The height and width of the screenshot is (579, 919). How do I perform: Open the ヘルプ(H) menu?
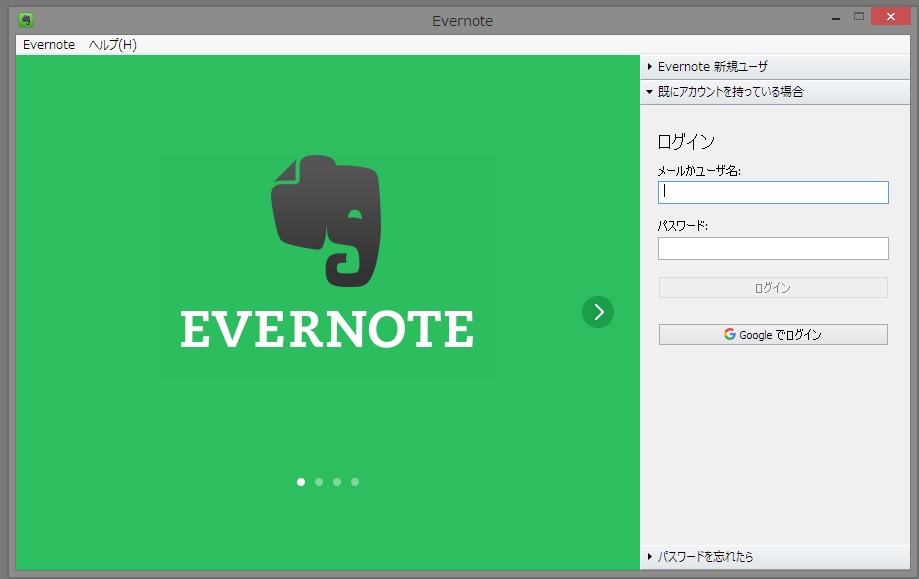coord(113,45)
